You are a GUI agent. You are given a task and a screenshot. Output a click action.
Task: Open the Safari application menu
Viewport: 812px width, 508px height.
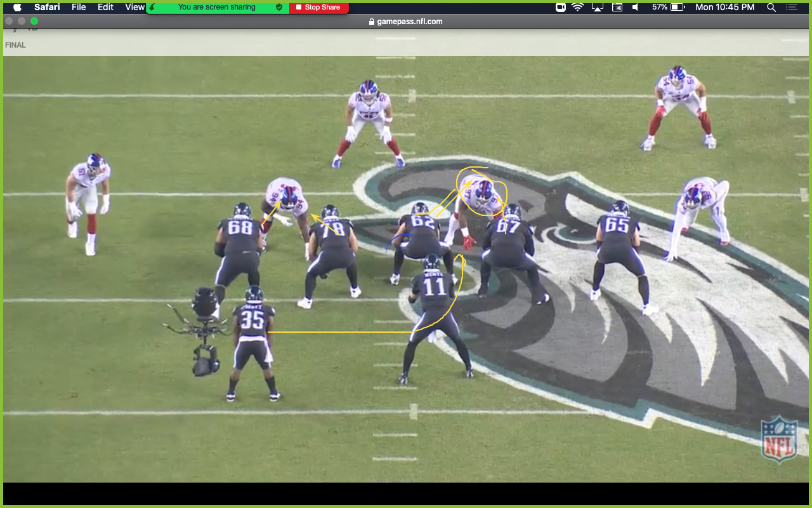(x=46, y=8)
